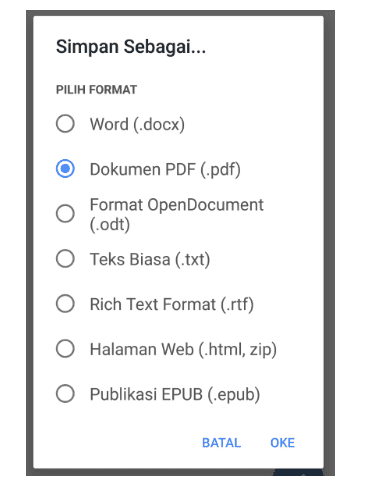Viewport: 387px width, 481px height.
Task: Click the 'PILIH FORMAT' section heading
Action: (x=96, y=90)
